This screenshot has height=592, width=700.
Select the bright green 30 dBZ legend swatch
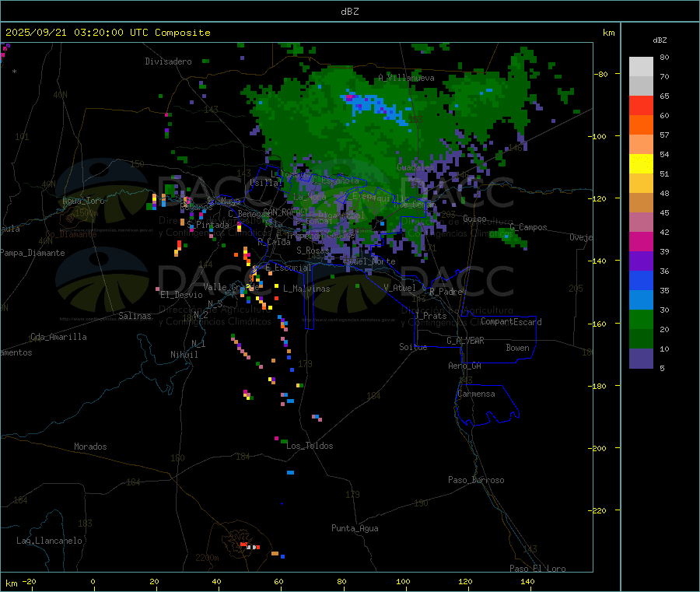(641, 319)
